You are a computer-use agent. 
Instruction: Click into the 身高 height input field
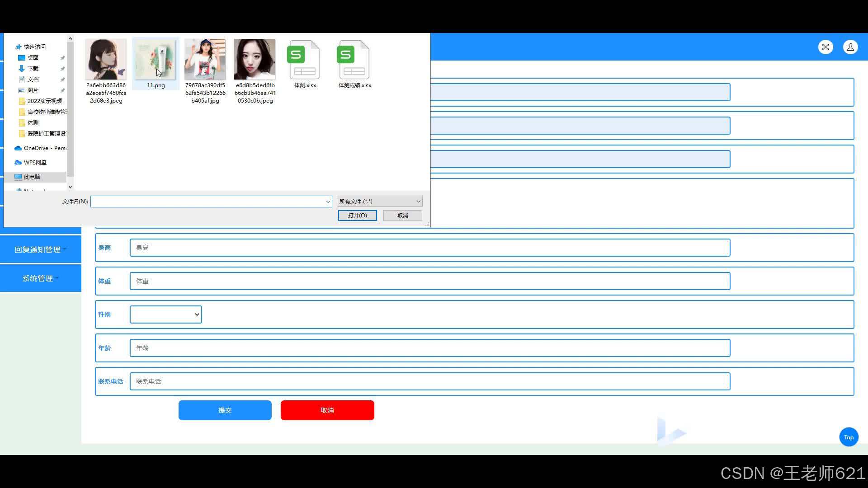tap(429, 248)
